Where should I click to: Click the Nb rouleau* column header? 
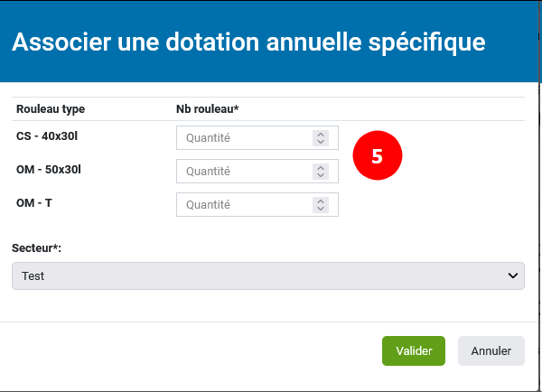pyautogui.click(x=207, y=109)
